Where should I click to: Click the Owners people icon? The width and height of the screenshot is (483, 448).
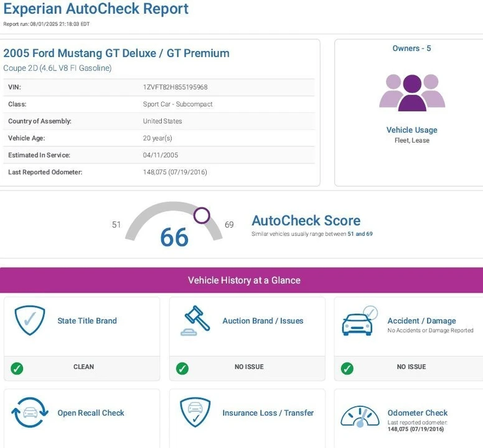pyautogui.click(x=412, y=93)
